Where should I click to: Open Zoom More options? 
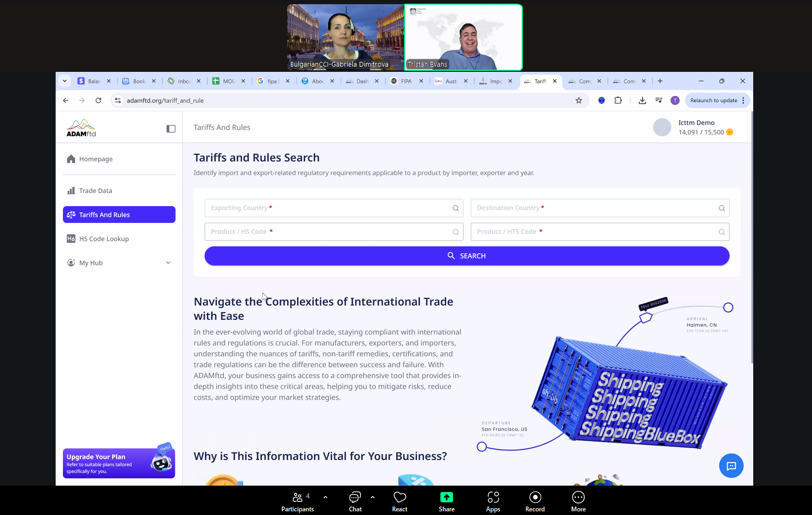578,501
